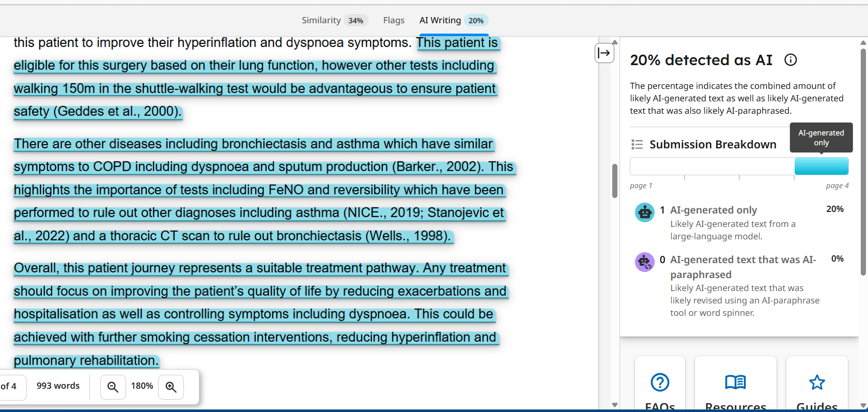Open Guides via the star icon
Viewport: 868px width, 412px height.
pyautogui.click(x=817, y=383)
